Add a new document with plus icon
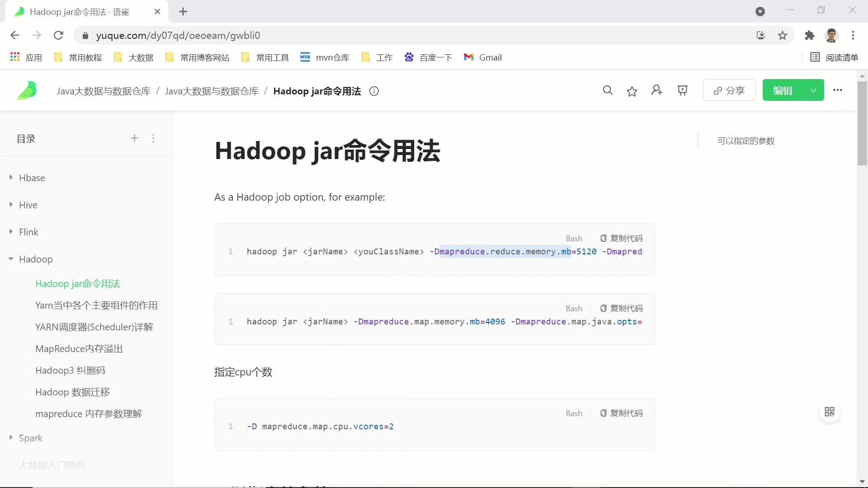 pos(134,138)
